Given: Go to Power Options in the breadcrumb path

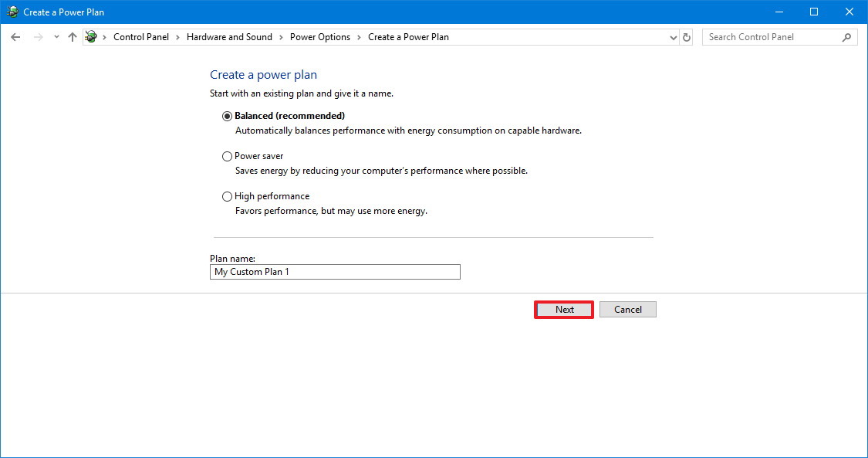Looking at the screenshot, I should pyautogui.click(x=319, y=36).
